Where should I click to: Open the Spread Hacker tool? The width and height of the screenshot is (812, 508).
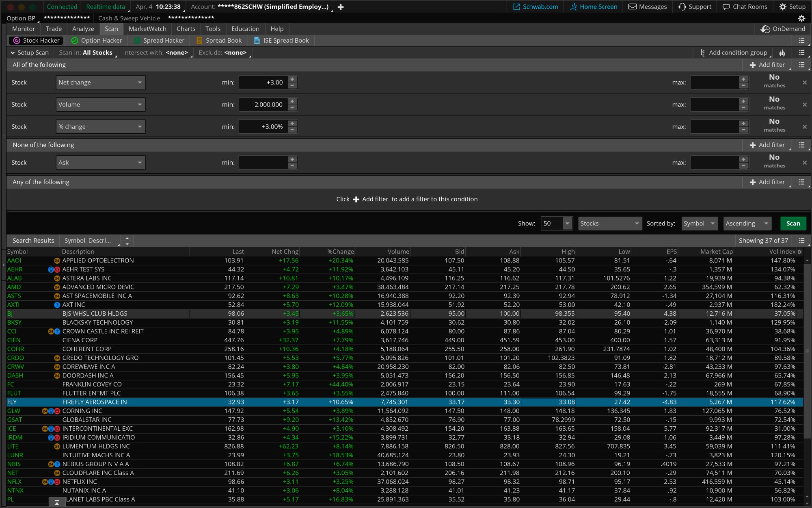[x=159, y=40]
